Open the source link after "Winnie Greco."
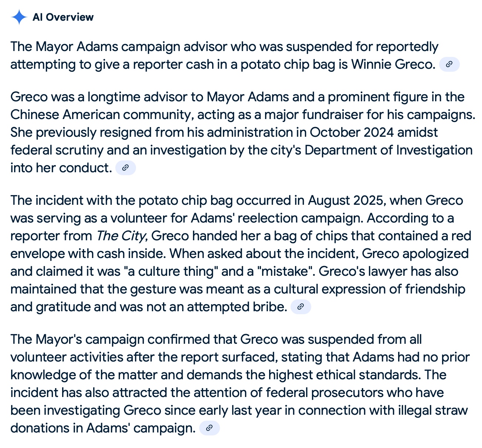The height and width of the screenshot is (448, 482). click(x=449, y=64)
